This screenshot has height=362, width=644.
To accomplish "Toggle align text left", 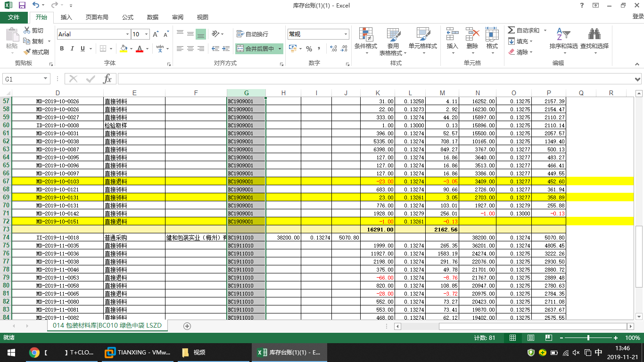I will click(x=180, y=49).
